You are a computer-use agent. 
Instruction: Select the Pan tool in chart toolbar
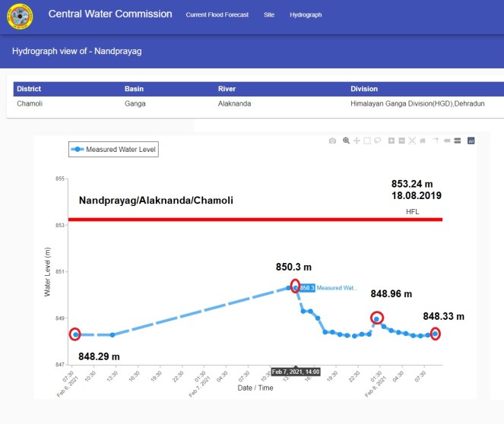pos(357,141)
